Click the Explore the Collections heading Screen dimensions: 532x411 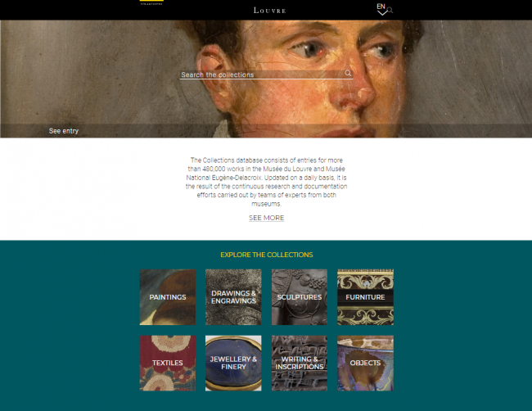(267, 255)
